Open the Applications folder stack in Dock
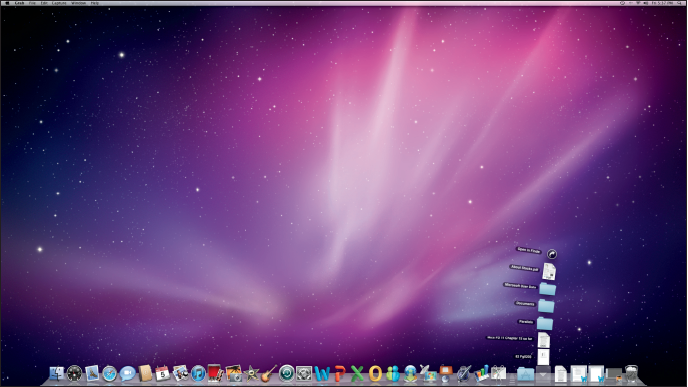This screenshot has width=688, height=387. pyautogui.click(x=525, y=374)
